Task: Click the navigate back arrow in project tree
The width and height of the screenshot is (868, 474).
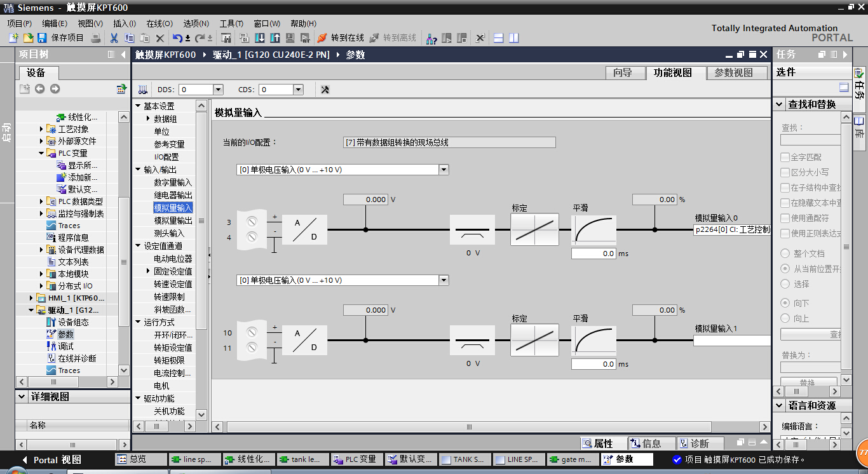Action: [39, 89]
